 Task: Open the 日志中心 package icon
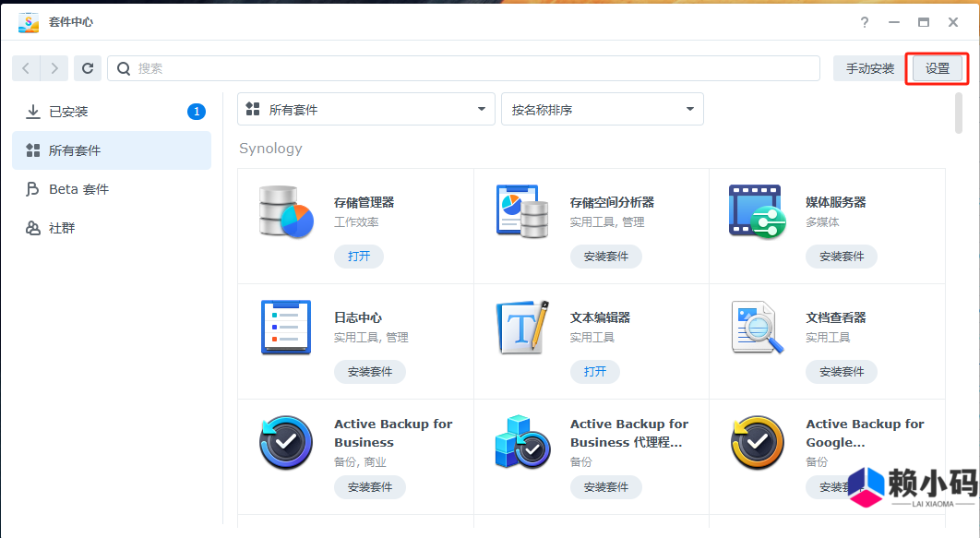point(286,327)
